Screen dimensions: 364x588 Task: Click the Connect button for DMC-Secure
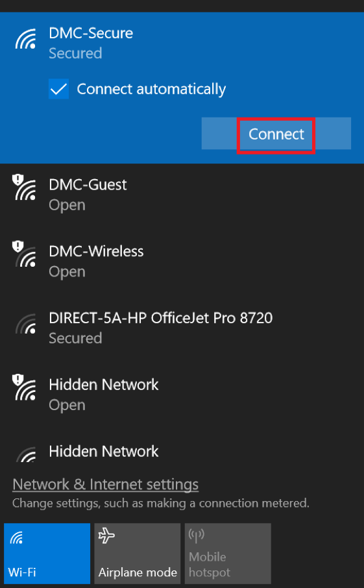pyautogui.click(x=276, y=134)
